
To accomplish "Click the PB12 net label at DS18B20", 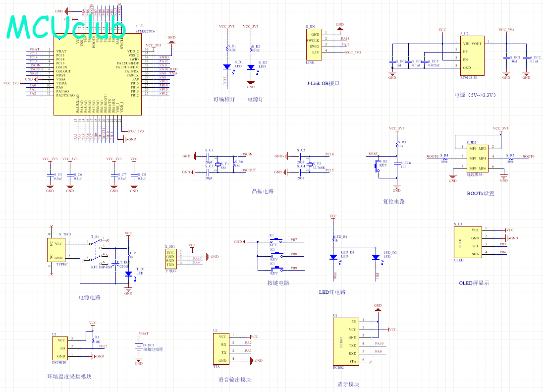I will tap(103, 346).
